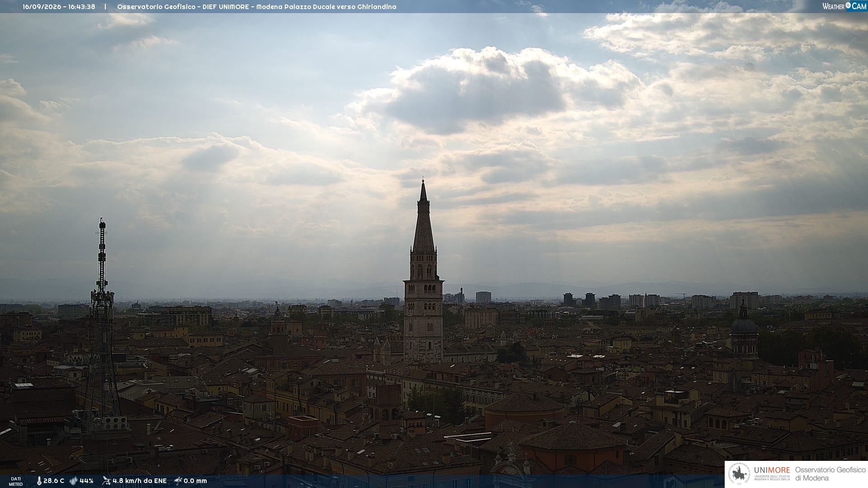The image size is (868, 488).
Task: Click the wind vane anemometer icon
Action: click(x=107, y=481)
